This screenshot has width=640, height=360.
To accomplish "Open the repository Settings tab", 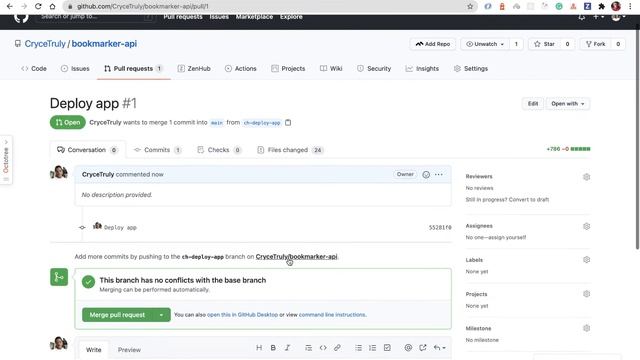I will point(471,69).
